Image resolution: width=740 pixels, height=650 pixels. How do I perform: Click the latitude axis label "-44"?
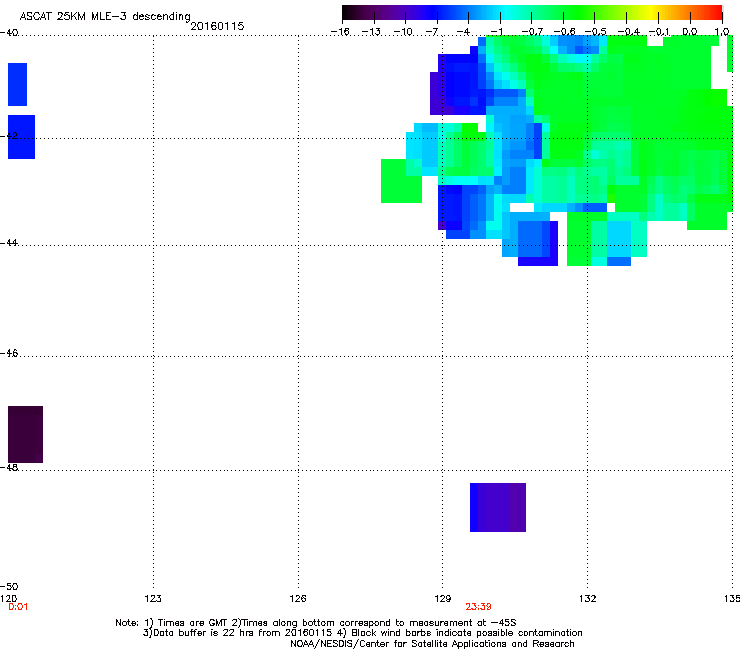pyautogui.click(x=9, y=243)
